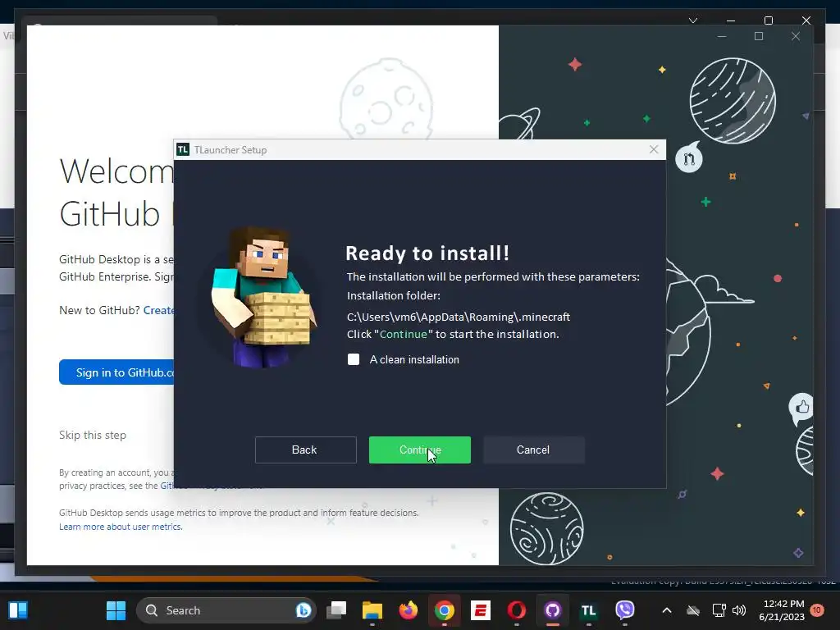Image resolution: width=840 pixels, height=630 pixels.
Task: Maximize the GitHub Desktop window
Action: (x=759, y=36)
